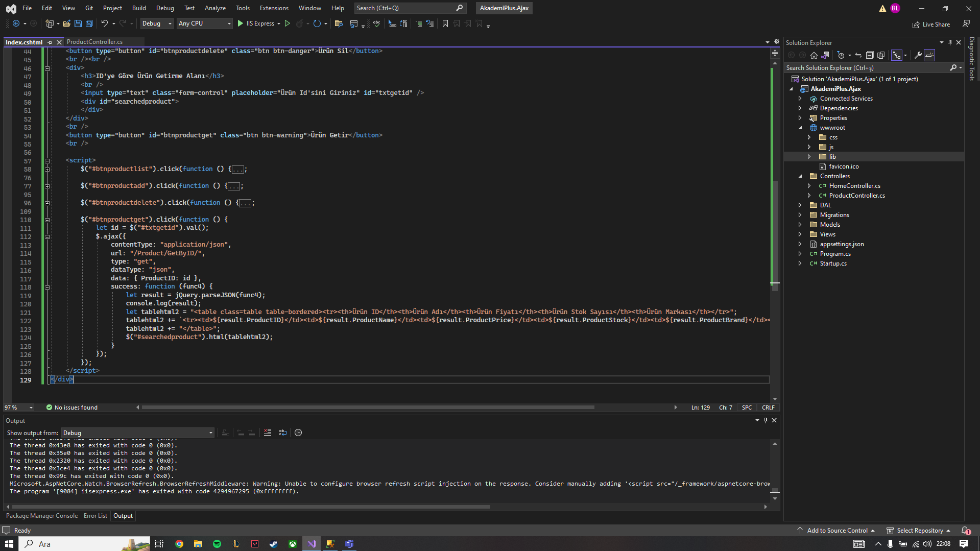Click Collapse All icon in Solution Explorer
This screenshot has width=980, height=551.
870,55
